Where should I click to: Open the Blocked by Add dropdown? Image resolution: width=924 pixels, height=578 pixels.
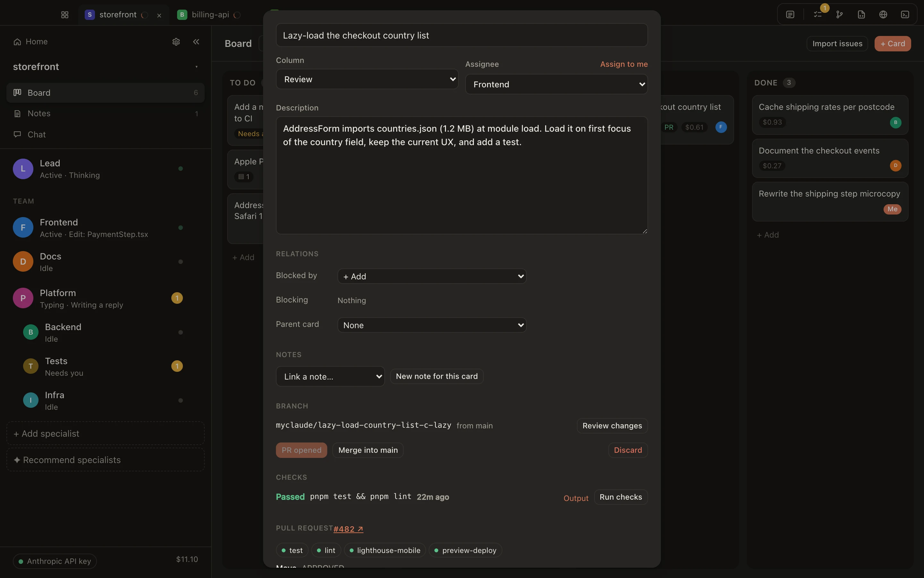[x=432, y=276]
